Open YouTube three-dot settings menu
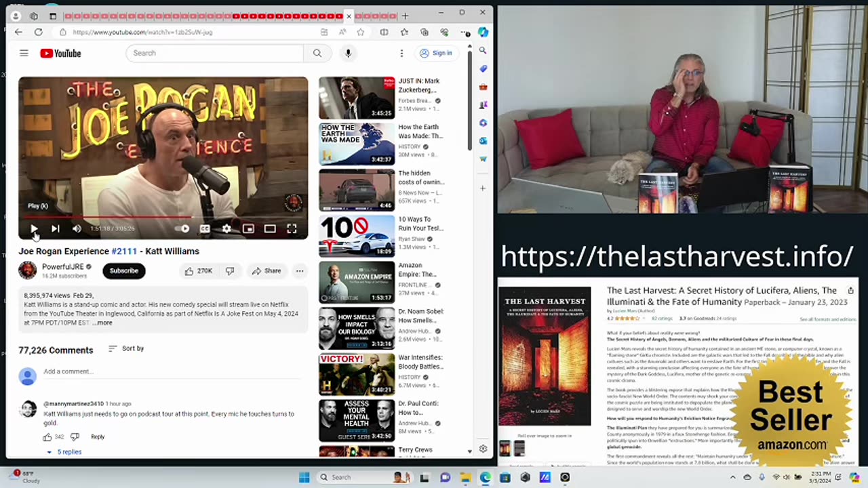This screenshot has height=488, width=868. click(x=401, y=53)
